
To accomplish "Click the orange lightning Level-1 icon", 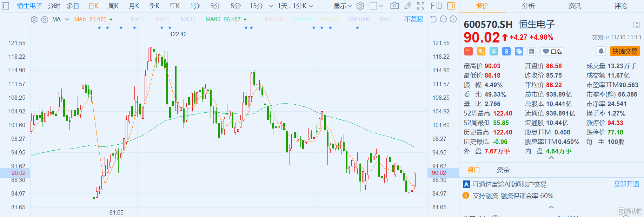I will (481, 51).
